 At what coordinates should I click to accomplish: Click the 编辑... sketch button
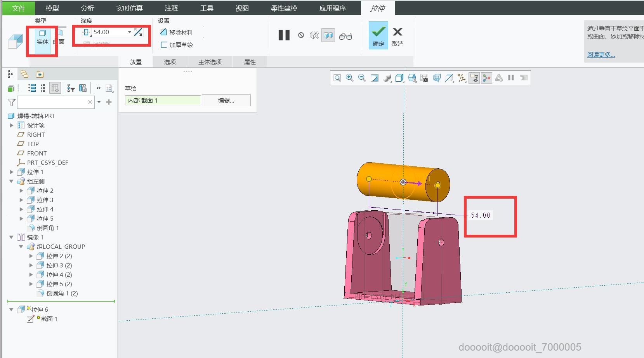[226, 100]
